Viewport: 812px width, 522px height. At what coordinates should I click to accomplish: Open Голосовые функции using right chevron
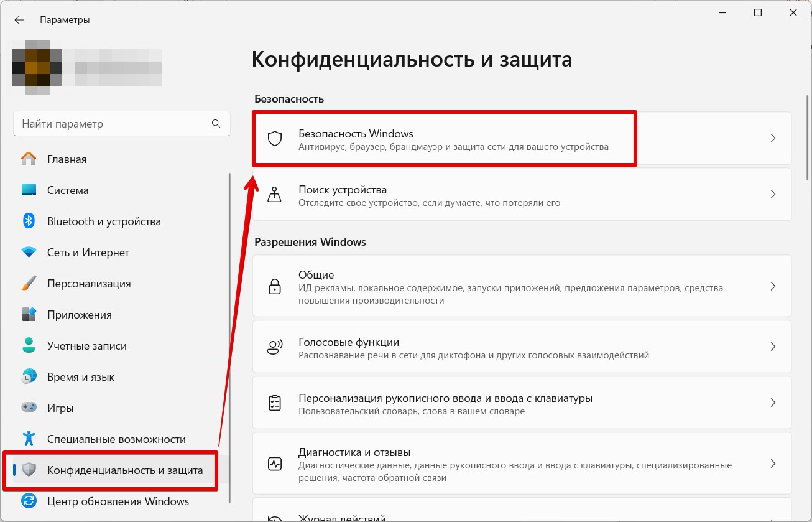773,347
